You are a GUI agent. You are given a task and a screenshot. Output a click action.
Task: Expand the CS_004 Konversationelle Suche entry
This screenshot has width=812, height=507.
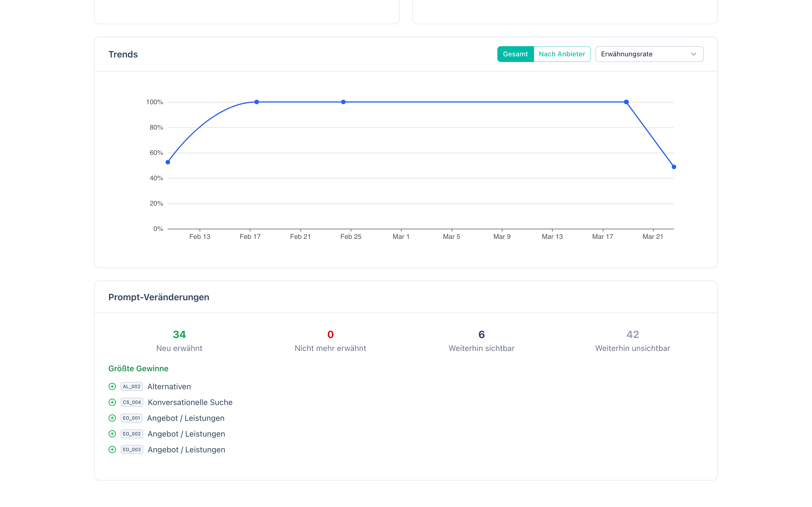[x=112, y=402]
